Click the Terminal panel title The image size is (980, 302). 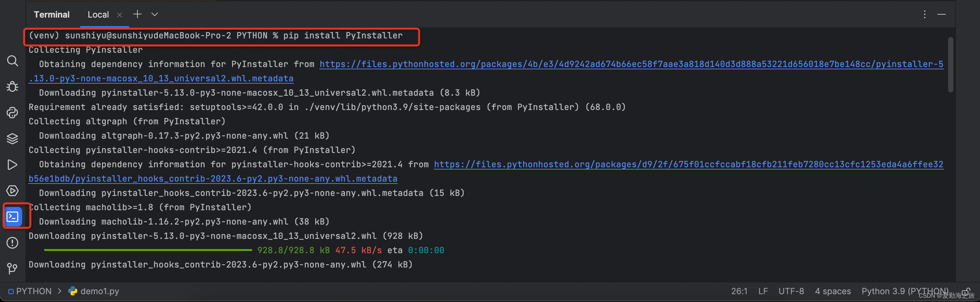click(x=51, y=14)
